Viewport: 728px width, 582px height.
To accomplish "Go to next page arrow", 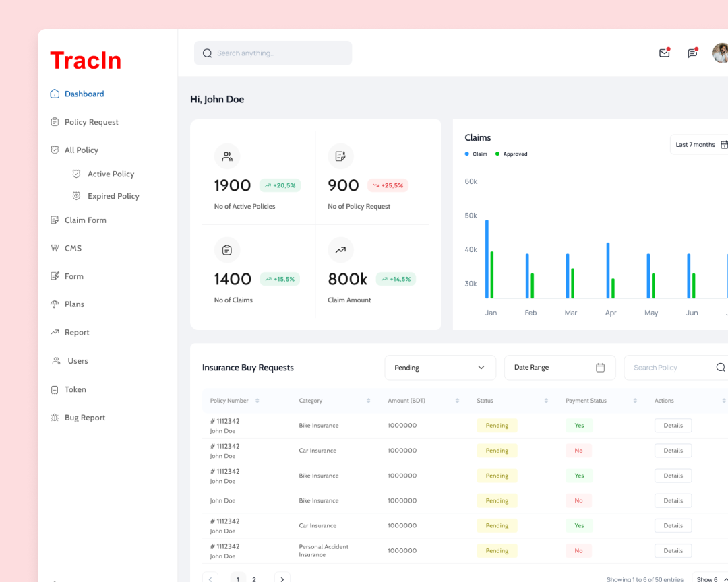I will [x=282, y=578].
